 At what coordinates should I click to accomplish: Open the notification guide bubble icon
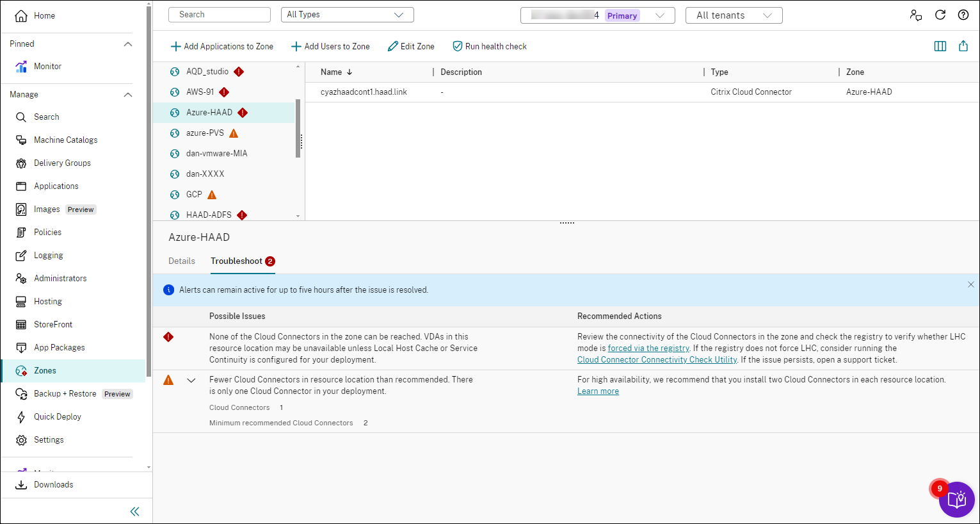956,500
